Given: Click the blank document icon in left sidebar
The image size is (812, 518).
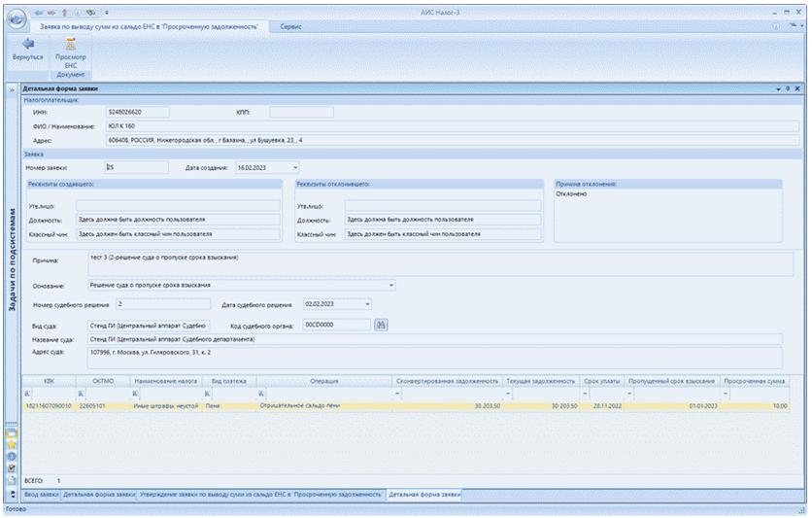Looking at the screenshot, I should [12, 480].
